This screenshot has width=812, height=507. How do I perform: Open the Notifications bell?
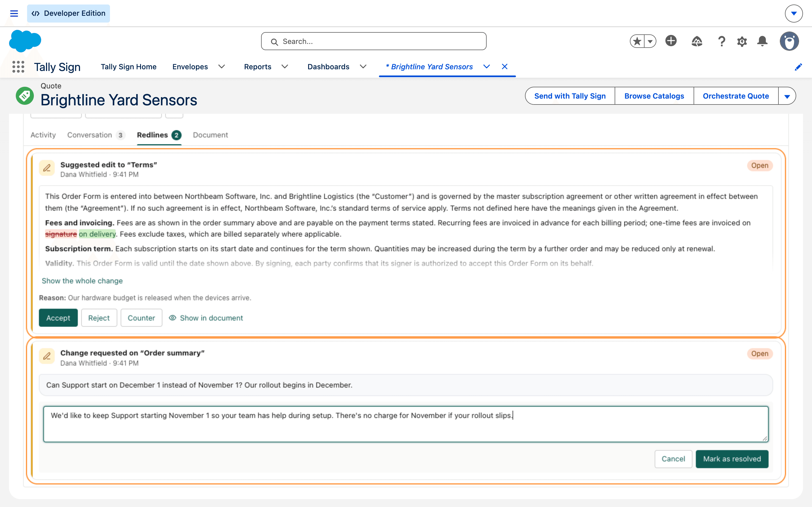coord(762,41)
